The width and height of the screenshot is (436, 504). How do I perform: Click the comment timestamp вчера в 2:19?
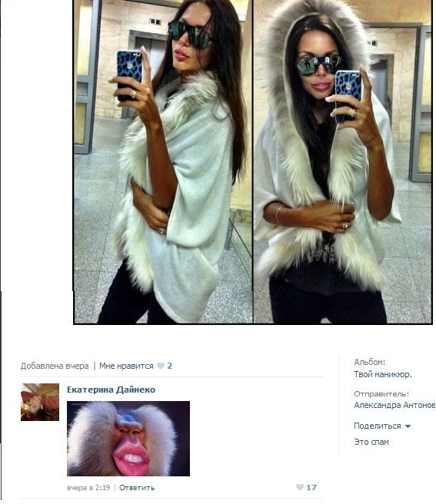pos(88,488)
